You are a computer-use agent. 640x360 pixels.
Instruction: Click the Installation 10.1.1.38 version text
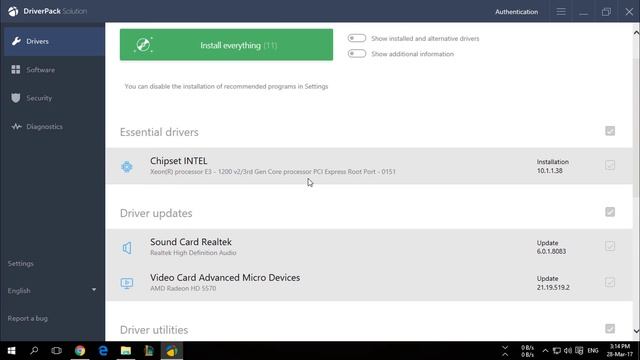[x=553, y=166]
